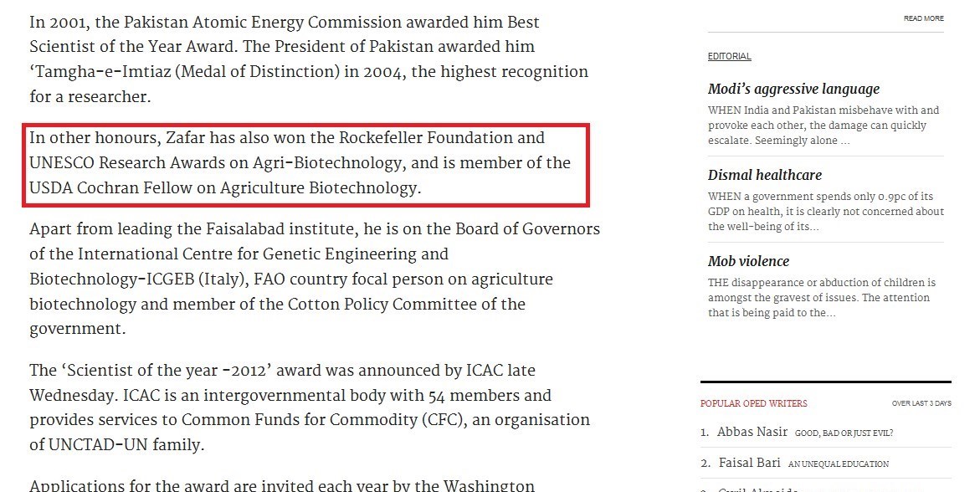Click the EDITORIAL section link
Viewport: 980px width, 492px height.
coord(729,57)
